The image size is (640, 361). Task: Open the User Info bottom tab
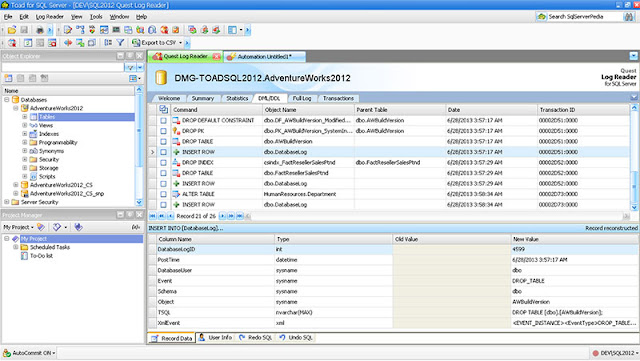tap(215, 338)
